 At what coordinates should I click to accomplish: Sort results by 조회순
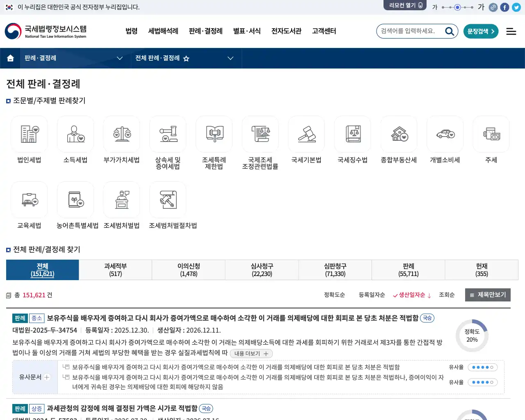click(447, 295)
